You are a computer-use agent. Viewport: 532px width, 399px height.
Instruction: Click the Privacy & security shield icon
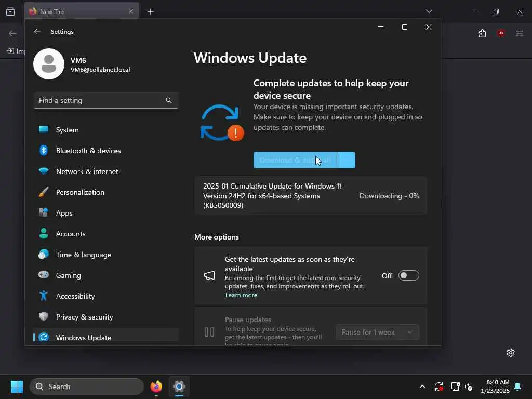tap(44, 316)
